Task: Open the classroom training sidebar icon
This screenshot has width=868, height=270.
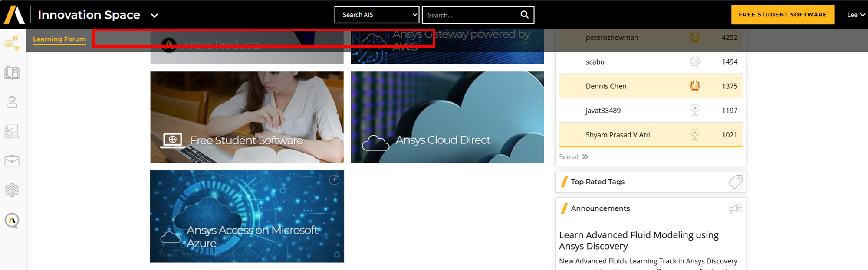Action: (12, 131)
